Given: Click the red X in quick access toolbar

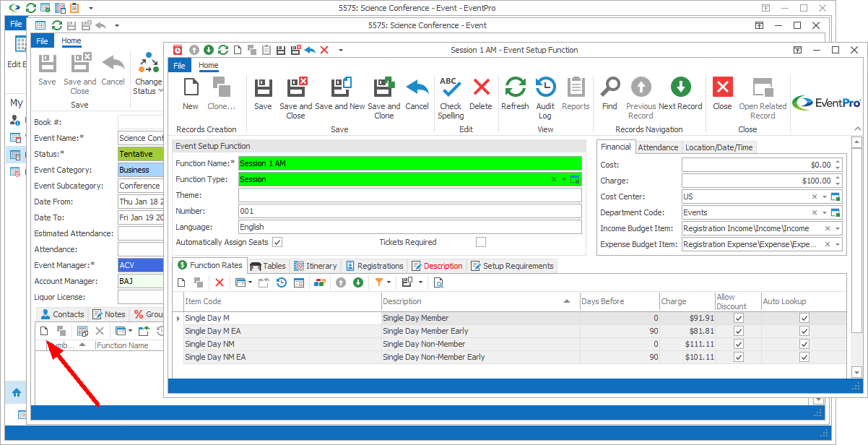Looking at the screenshot, I should [324, 50].
